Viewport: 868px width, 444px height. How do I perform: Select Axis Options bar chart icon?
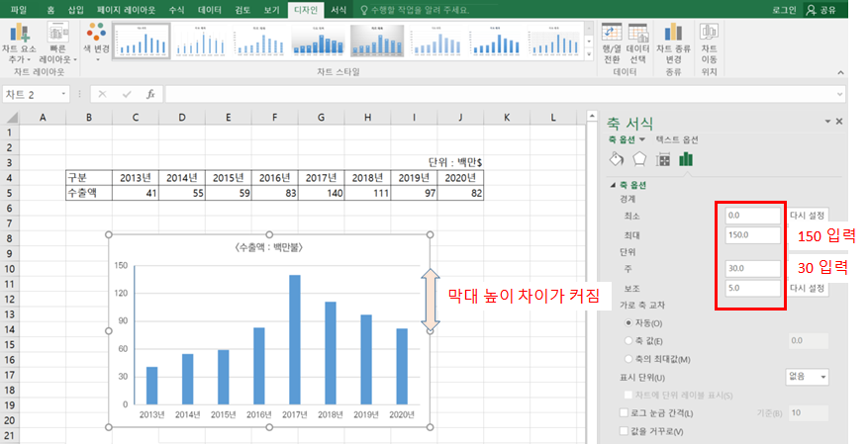point(686,159)
